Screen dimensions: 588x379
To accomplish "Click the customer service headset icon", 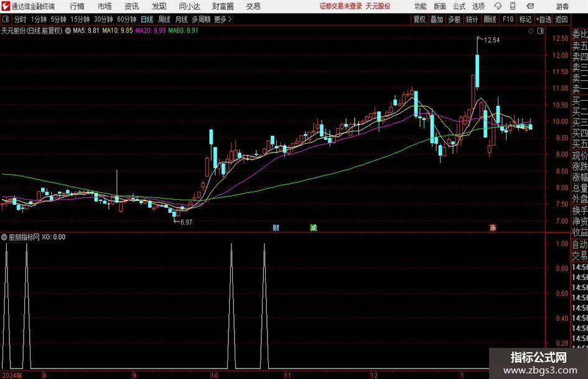I will tap(498, 6).
